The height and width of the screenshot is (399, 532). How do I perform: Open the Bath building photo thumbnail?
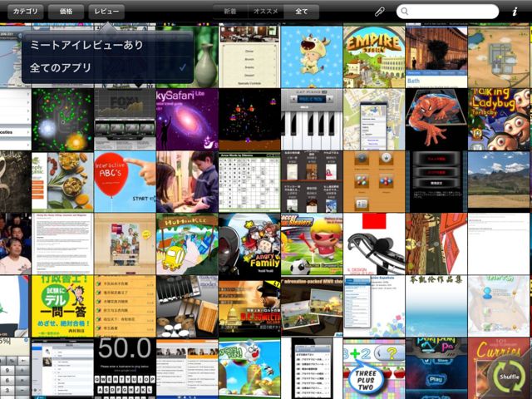pyautogui.click(x=436, y=57)
